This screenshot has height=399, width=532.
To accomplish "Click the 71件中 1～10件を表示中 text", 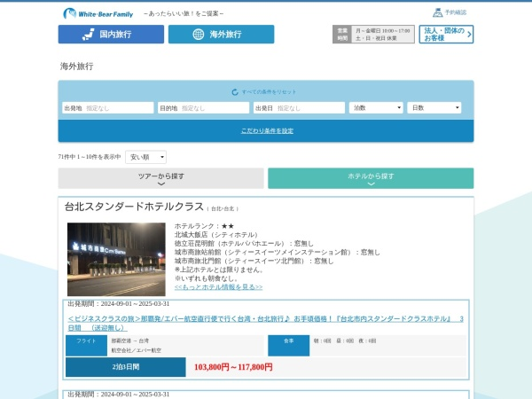I will click(90, 157).
